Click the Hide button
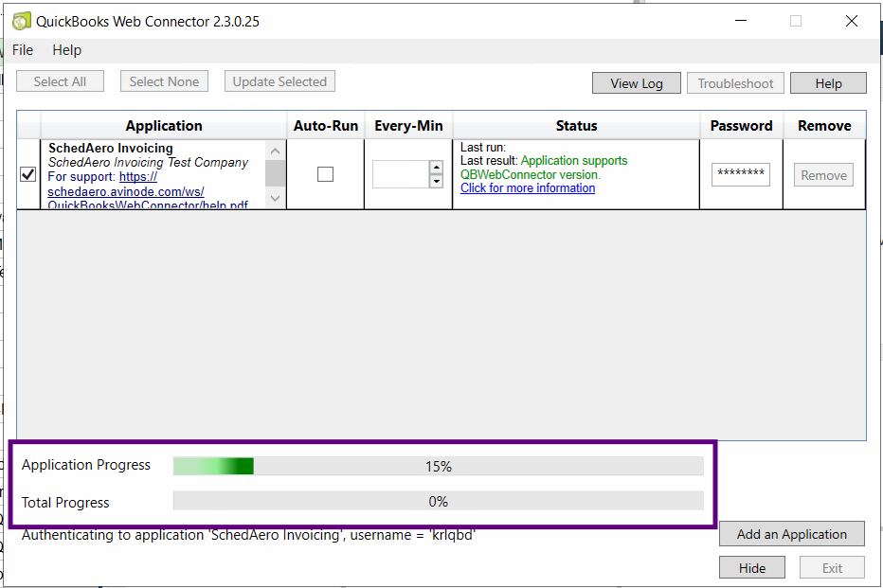This screenshot has width=883, height=588. coord(752,568)
